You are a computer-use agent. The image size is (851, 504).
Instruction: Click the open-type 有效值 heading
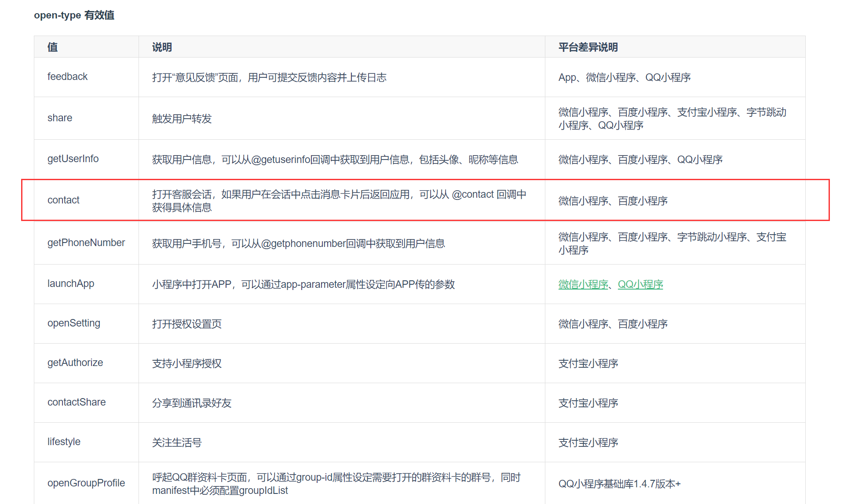[74, 15]
